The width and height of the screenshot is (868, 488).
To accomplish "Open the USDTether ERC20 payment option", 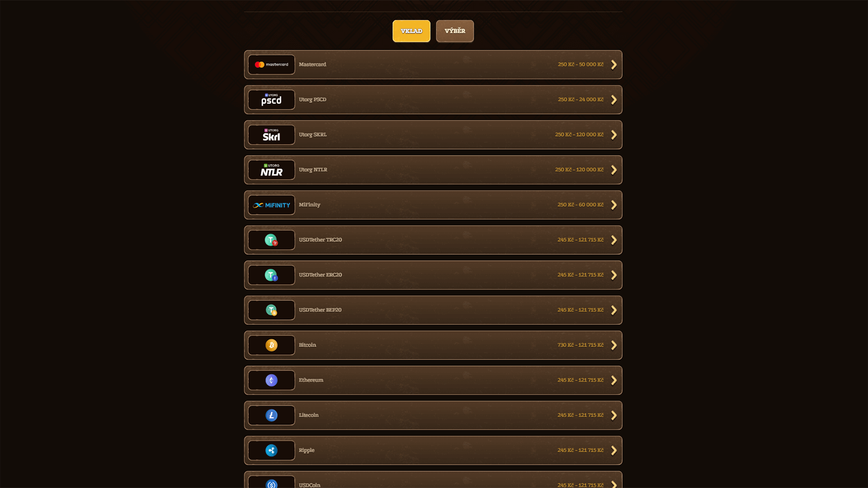I will pyautogui.click(x=433, y=275).
